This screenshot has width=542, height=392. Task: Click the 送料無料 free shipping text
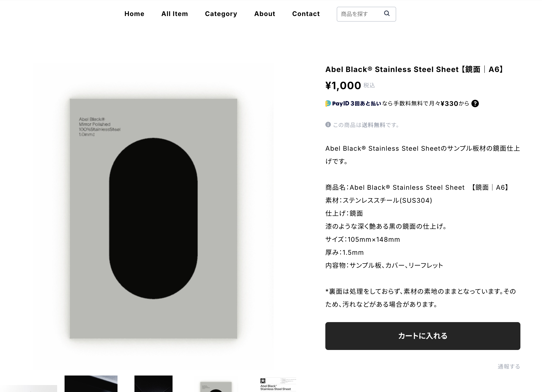point(373,125)
